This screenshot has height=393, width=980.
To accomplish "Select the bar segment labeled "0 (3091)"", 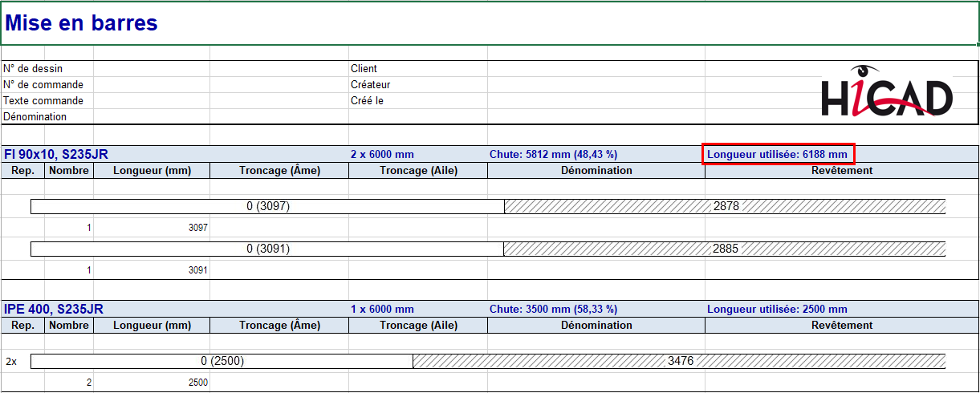I will (x=267, y=249).
